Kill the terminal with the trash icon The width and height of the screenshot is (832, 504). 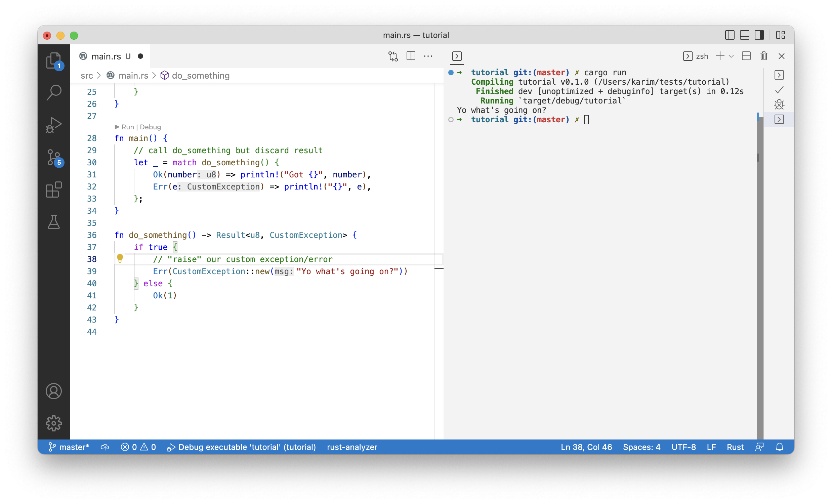[764, 56]
